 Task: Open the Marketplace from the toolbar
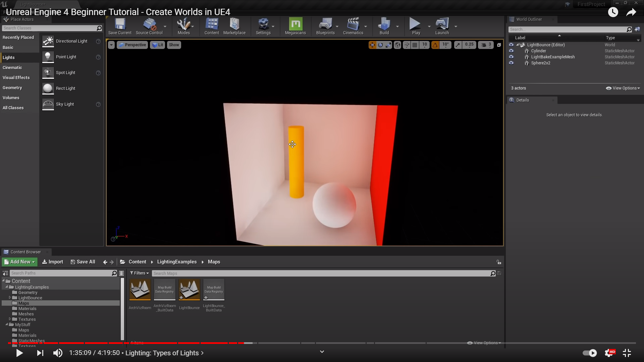point(234,24)
